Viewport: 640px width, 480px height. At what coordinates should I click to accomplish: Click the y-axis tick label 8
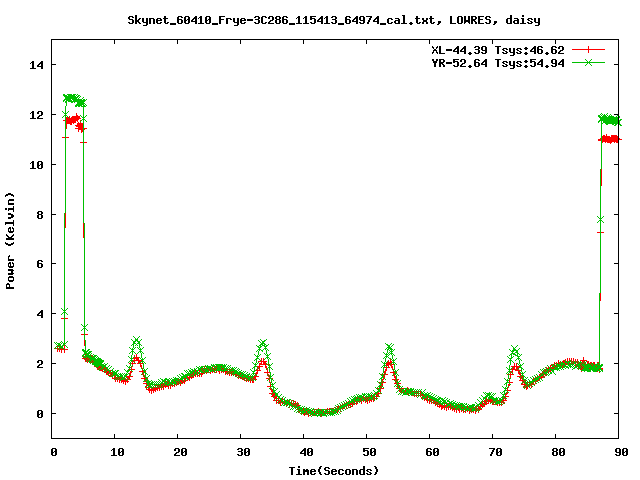click(40, 215)
